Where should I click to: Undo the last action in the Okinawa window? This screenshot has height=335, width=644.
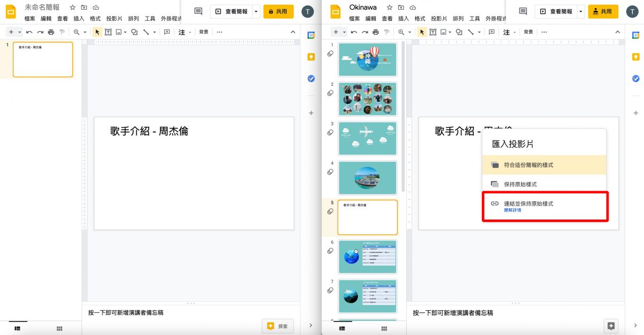coord(354,32)
